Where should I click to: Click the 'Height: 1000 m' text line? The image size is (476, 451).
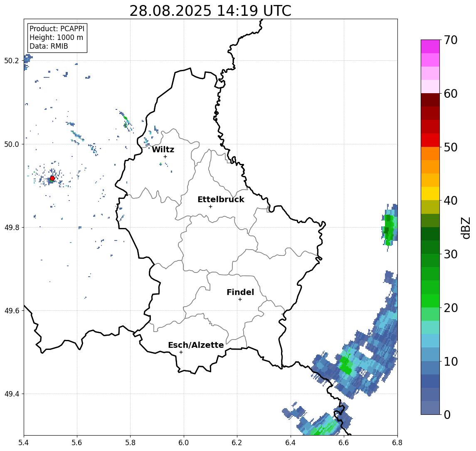pyautogui.click(x=56, y=37)
